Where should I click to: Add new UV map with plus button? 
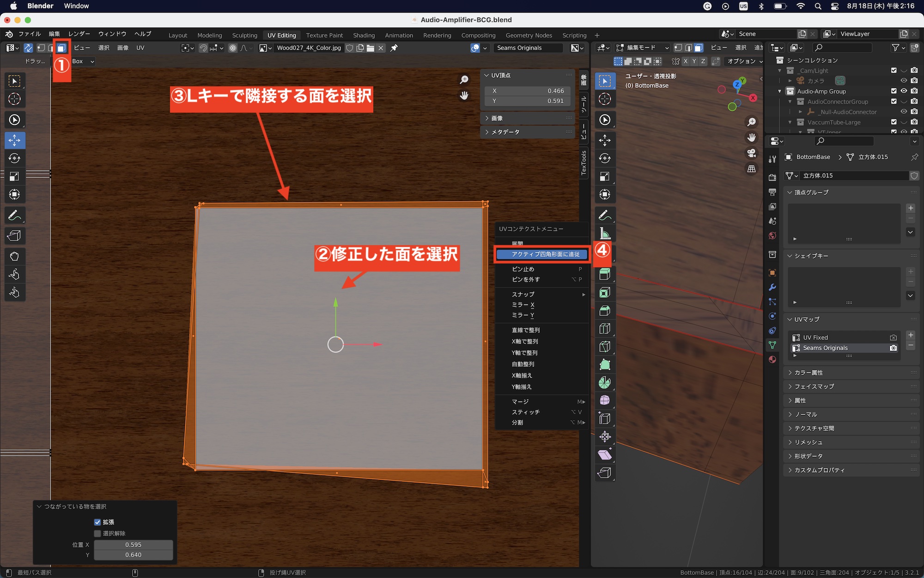[911, 335]
